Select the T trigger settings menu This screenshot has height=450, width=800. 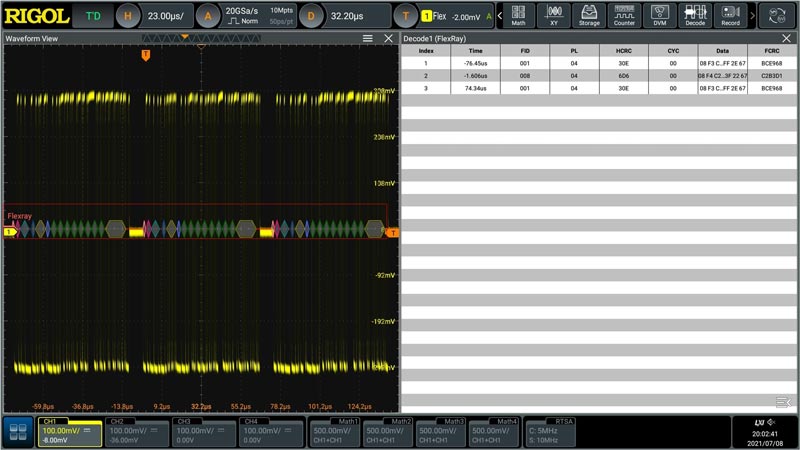tap(406, 16)
